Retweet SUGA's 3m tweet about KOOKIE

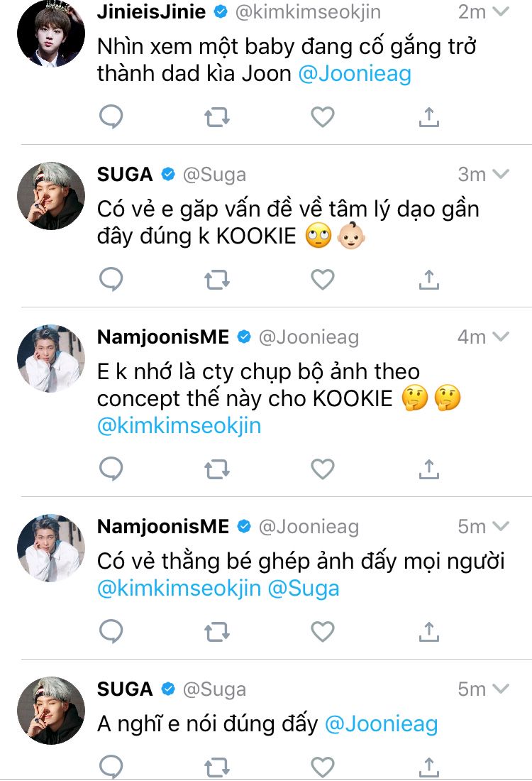point(217,280)
